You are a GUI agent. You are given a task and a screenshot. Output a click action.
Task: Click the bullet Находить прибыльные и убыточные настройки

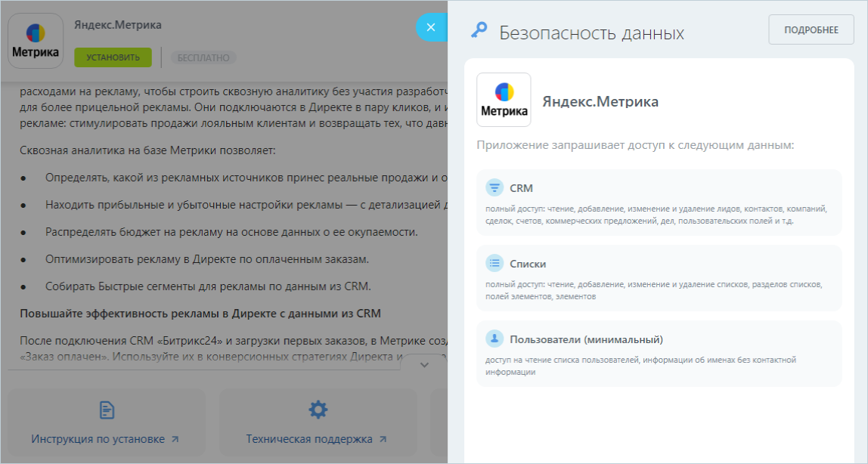246,206
